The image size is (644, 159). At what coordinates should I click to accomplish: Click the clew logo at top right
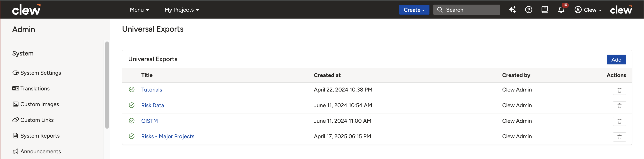coord(621,10)
